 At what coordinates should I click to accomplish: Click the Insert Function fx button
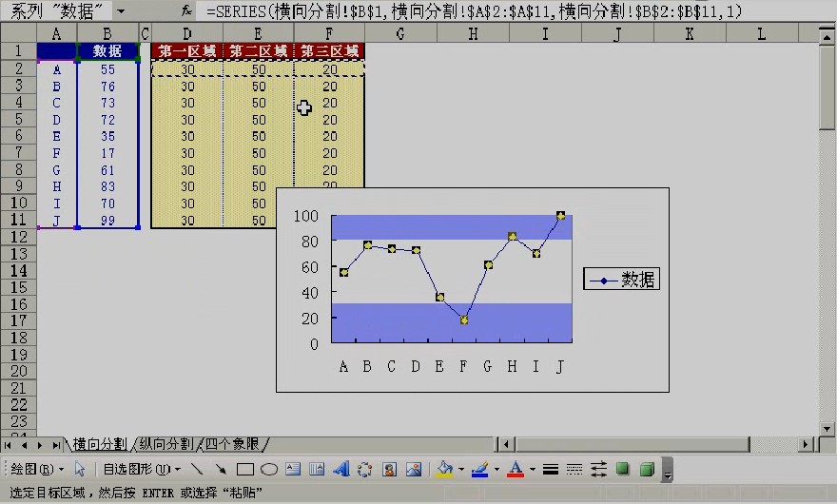coord(186,10)
